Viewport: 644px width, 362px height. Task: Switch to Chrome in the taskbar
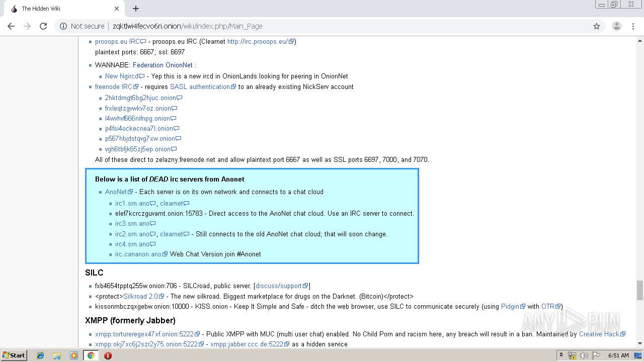point(91,355)
